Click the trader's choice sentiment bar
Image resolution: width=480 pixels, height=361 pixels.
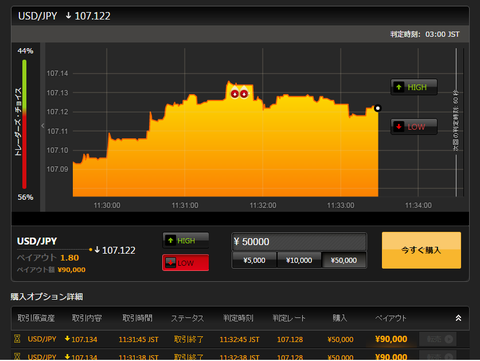[24, 124]
